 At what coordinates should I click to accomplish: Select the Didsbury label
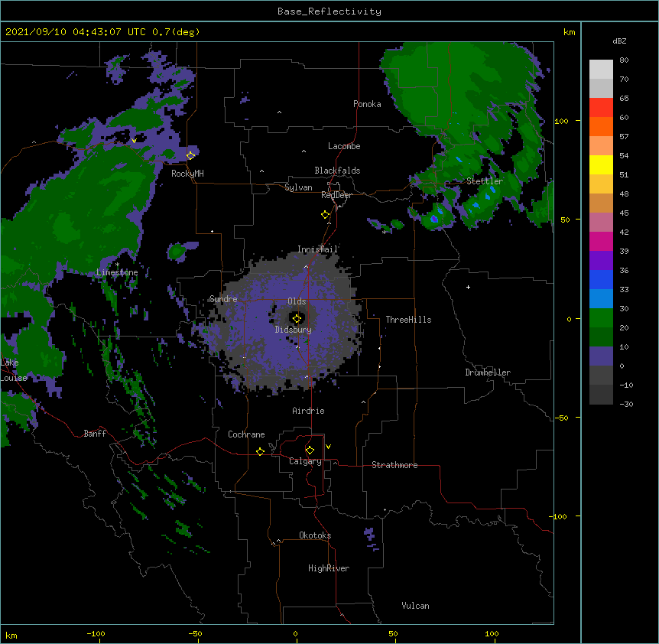coord(293,330)
